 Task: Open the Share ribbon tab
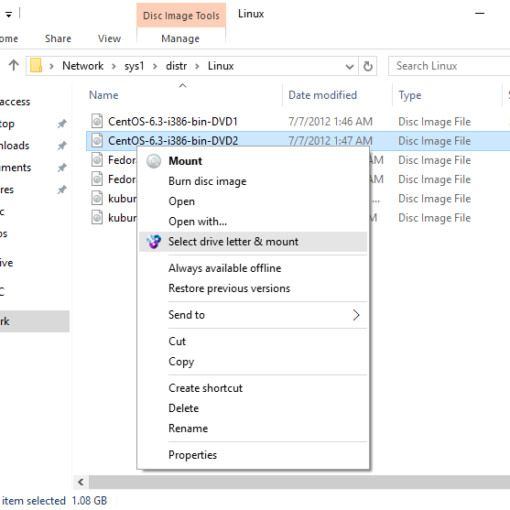coord(58,39)
